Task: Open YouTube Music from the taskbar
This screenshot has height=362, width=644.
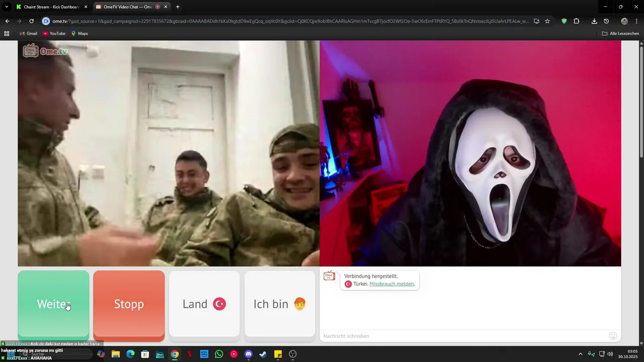Action: coord(233,354)
